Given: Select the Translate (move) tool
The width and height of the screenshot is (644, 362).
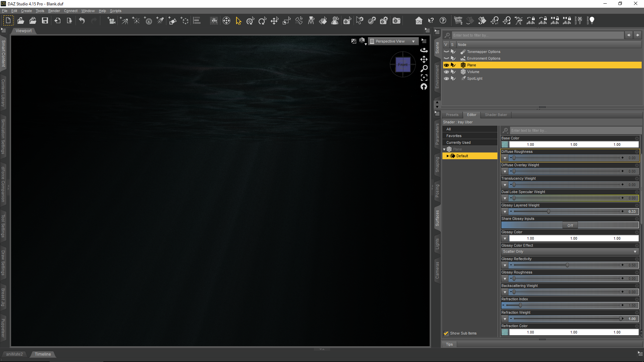Looking at the screenshot, I should click(274, 21).
